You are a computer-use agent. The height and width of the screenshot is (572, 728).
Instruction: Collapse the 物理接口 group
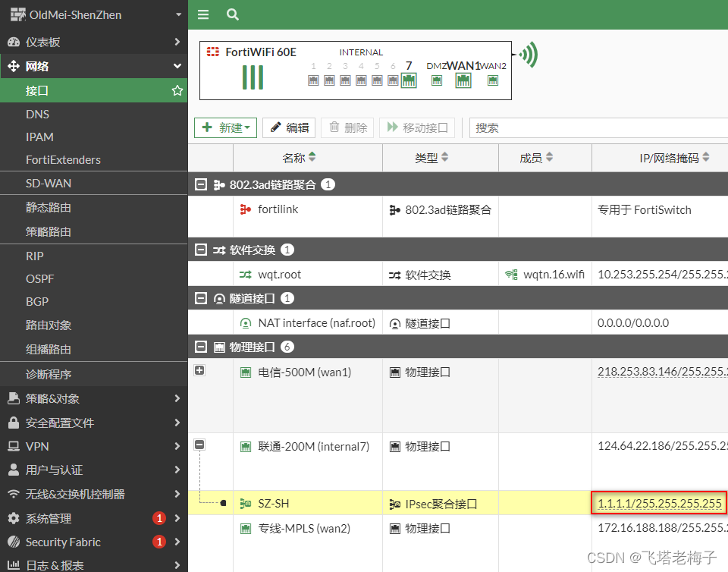coord(200,347)
